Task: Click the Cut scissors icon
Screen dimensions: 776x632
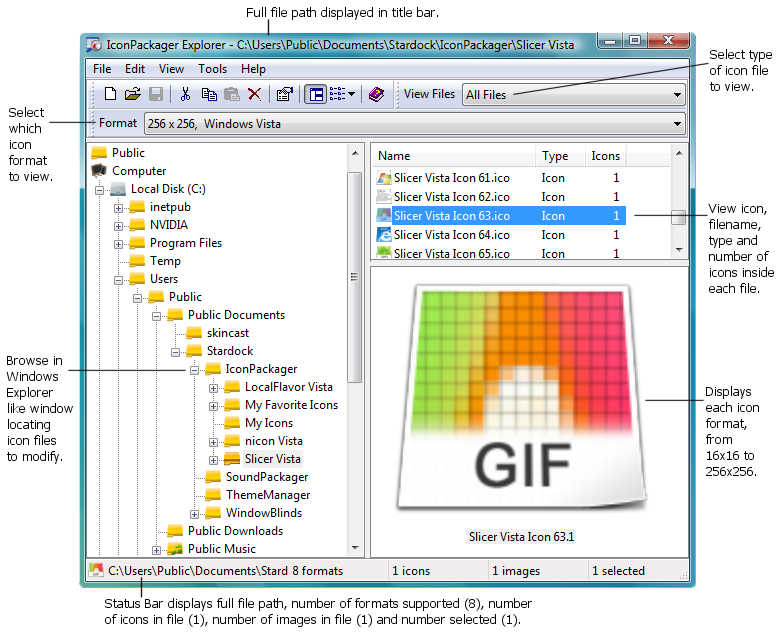Action: pos(186,94)
